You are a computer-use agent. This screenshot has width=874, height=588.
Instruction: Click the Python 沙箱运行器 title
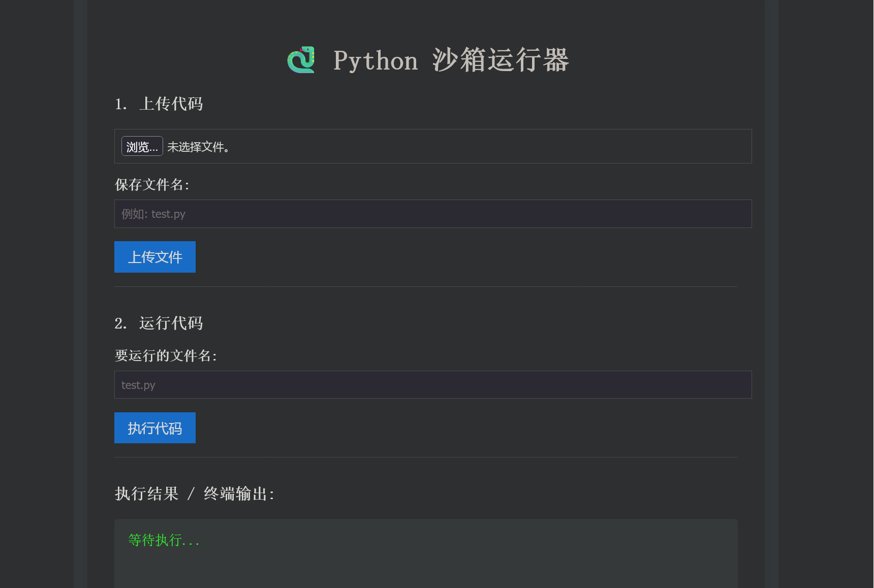click(x=451, y=60)
